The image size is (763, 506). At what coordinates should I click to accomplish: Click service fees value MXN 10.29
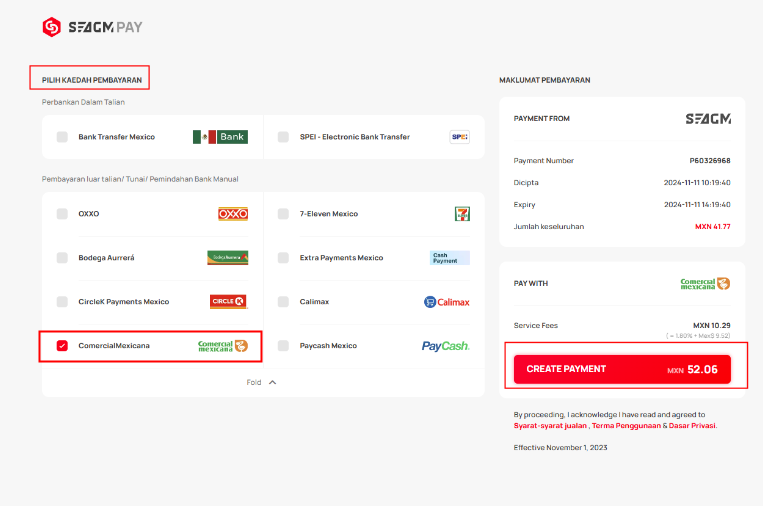pyautogui.click(x=712, y=325)
